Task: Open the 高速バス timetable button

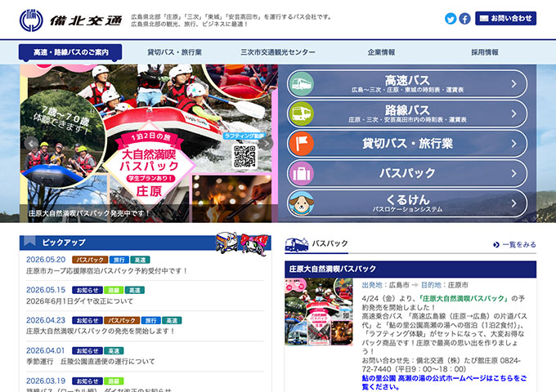Action: [x=407, y=84]
